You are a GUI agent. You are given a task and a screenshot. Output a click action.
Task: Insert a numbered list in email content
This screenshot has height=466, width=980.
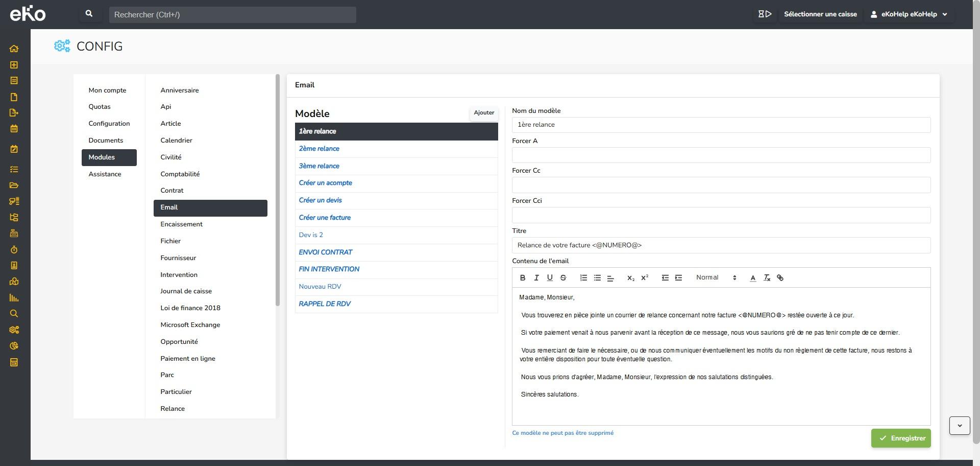[x=583, y=278]
